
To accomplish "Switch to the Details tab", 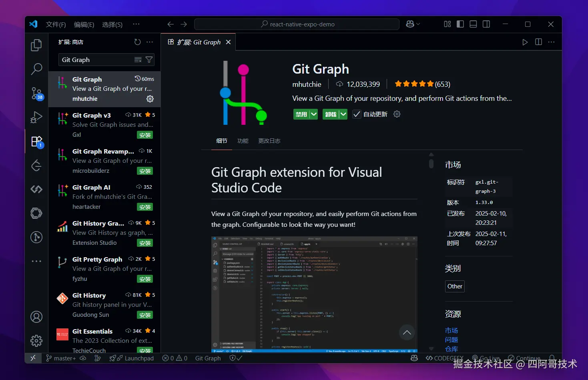I will (x=222, y=141).
